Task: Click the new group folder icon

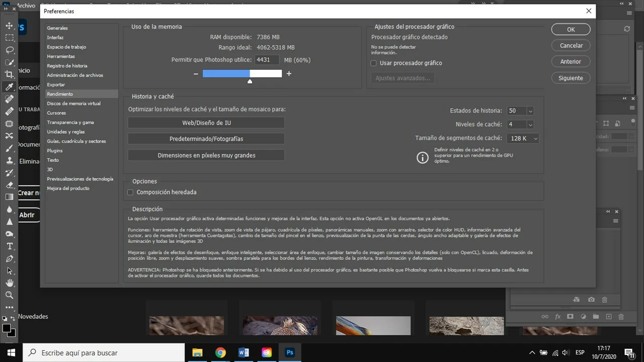Action: point(596,317)
